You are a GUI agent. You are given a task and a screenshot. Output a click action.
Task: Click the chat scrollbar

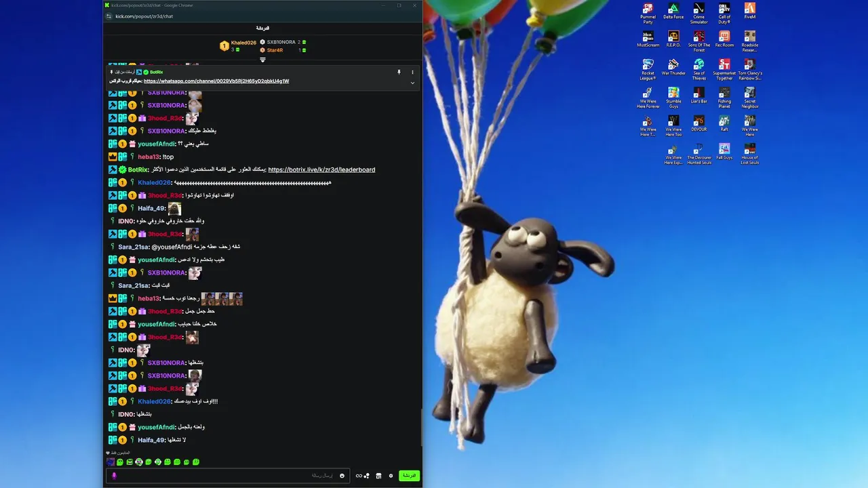[x=421, y=427]
